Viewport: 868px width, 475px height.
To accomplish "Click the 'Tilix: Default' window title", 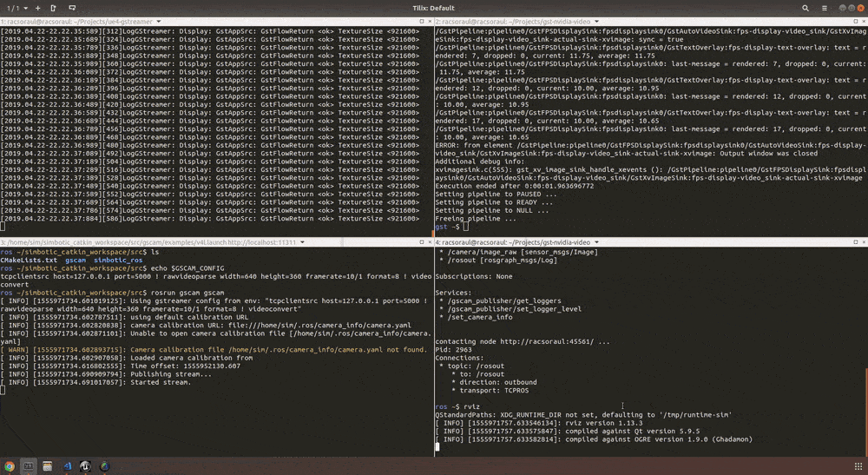I will [433, 8].
